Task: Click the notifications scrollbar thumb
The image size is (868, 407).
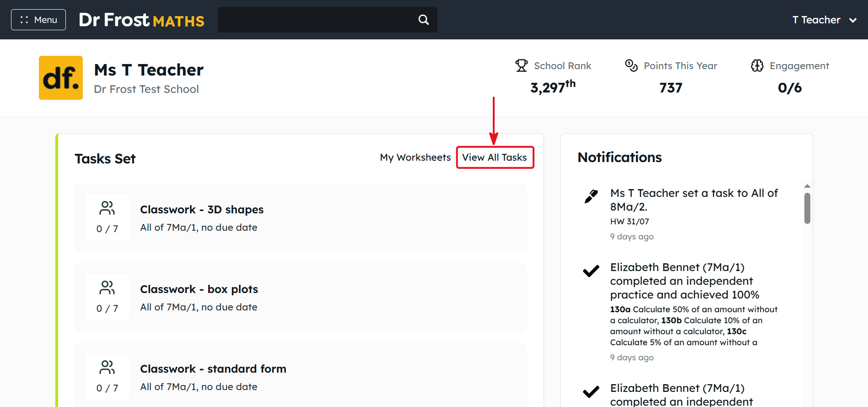Action: point(807,208)
